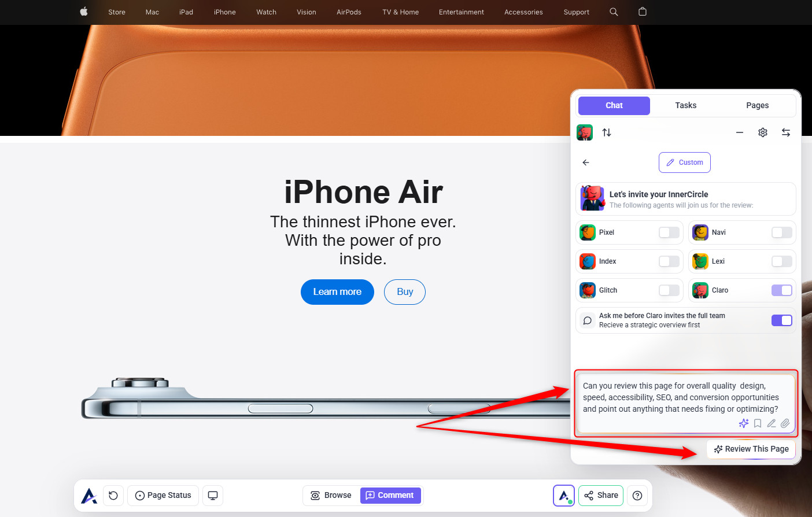
Task: Click the Learn more button
Action: pos(337,292)
